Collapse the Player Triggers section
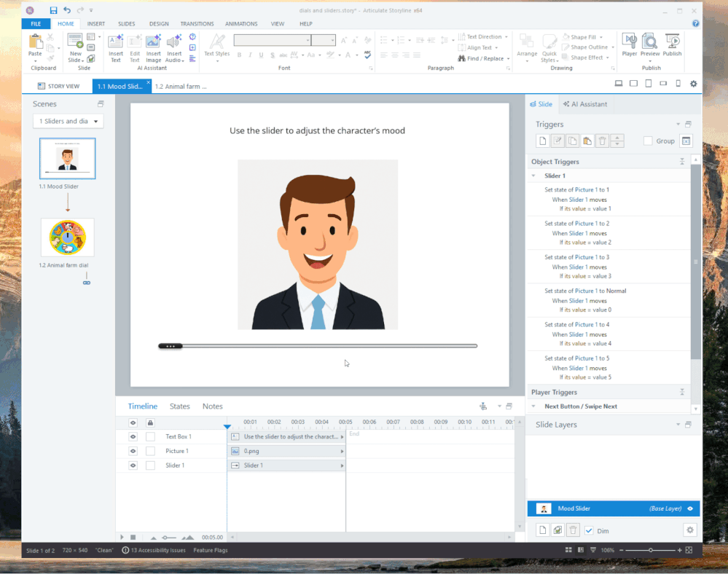Screen dimensions: 728x574 (682, 392)
